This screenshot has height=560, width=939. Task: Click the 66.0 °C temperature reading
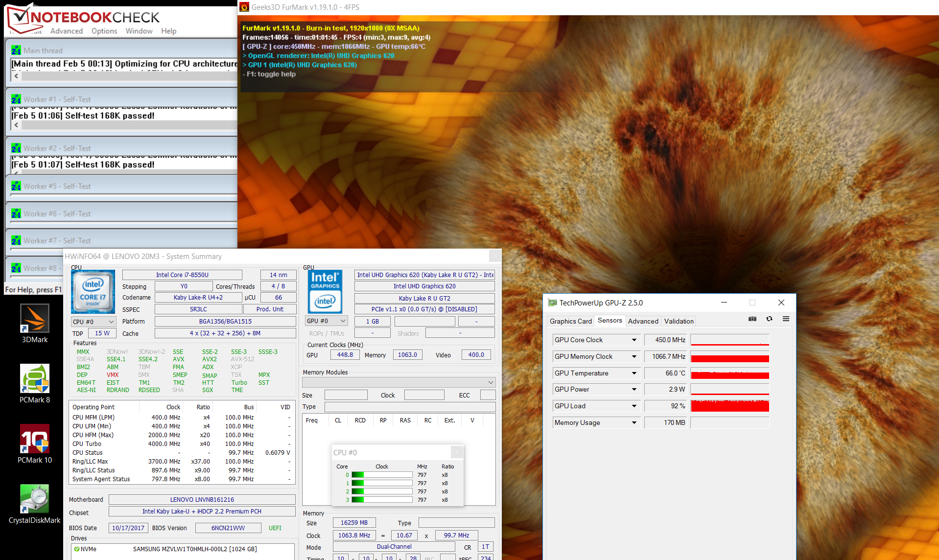(x=666, y=373)
